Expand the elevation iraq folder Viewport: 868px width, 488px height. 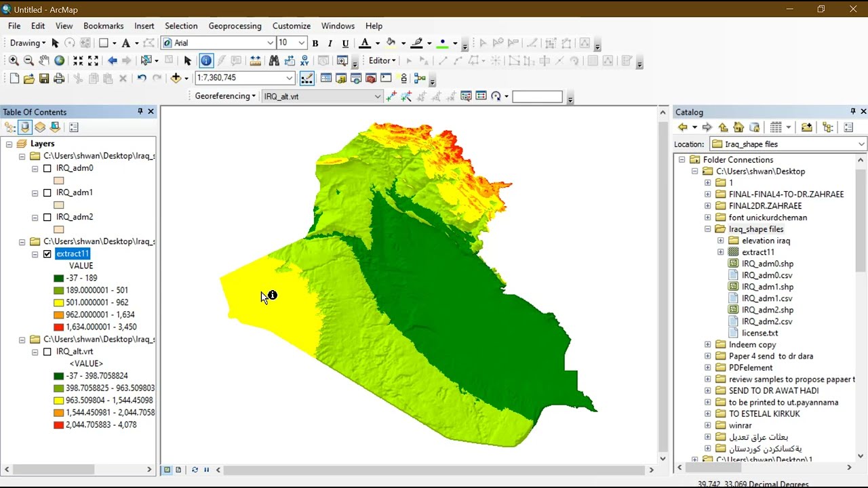pyautogui.click(x=720, y=241)
